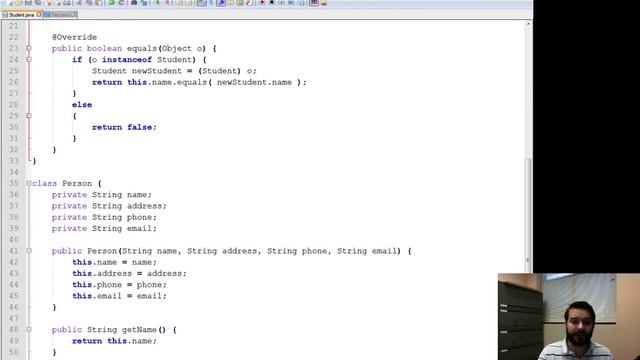640x360 pixels.
Task: Click 'this.address = address;' line
Action: tap(129, 273)
